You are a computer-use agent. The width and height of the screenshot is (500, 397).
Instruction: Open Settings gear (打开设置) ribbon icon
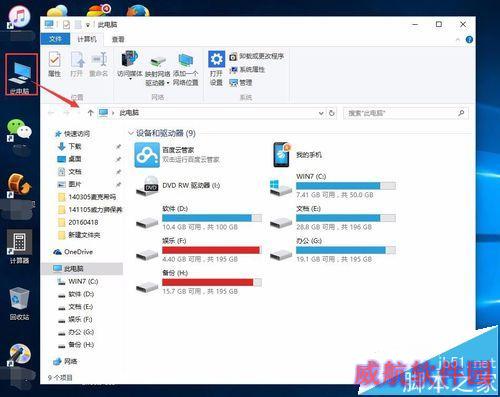tap(216, 68)
